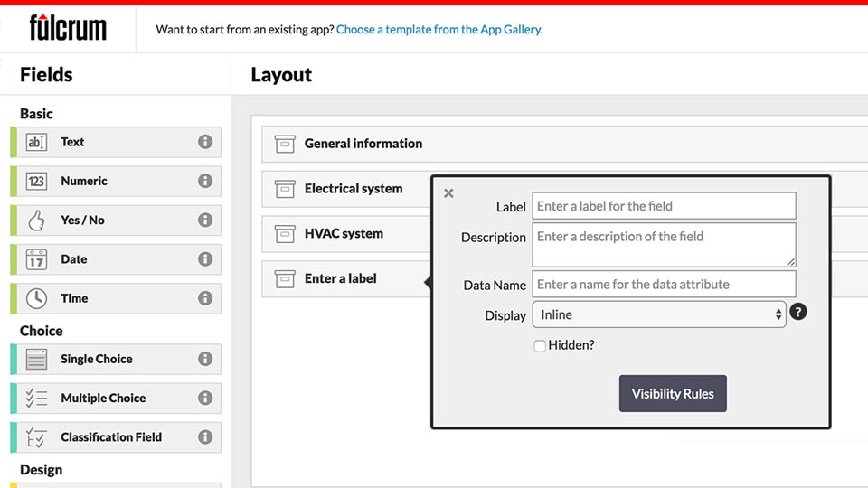Select the General information section
The image size is (868, 488).
(363, 144)
